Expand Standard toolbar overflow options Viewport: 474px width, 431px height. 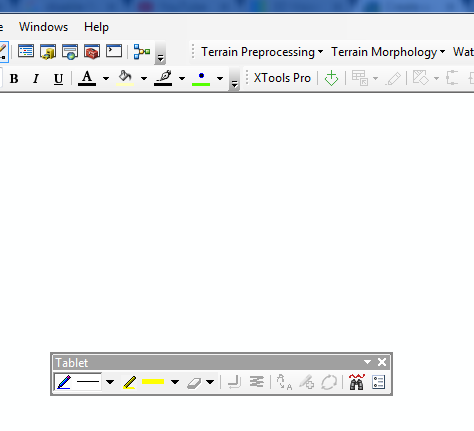coord(160,53)
